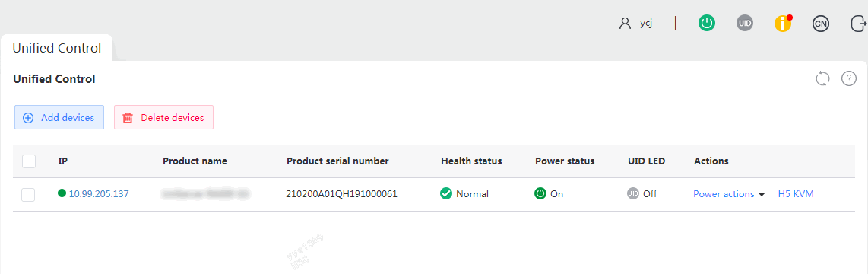Viewport: 868px width, 274px height.
Task: Click the Product serial number column header
Action: tap(337, 161)
